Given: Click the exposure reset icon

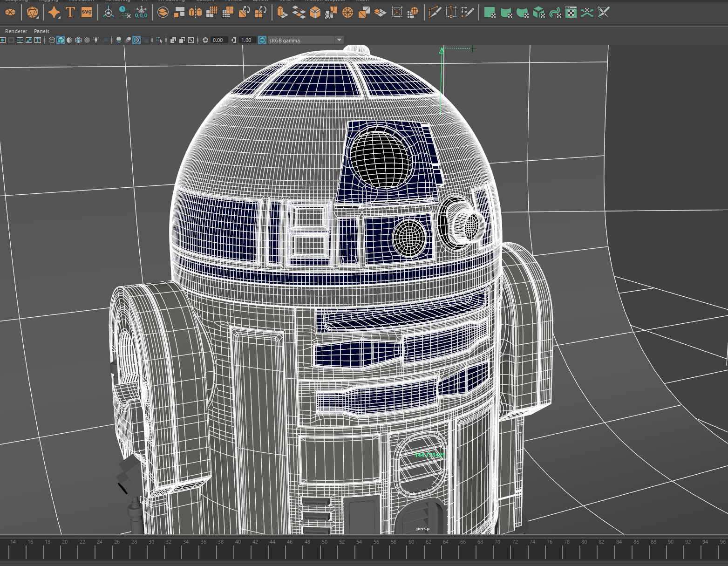Looking at the screenshot, I should [x=205, y=40].
